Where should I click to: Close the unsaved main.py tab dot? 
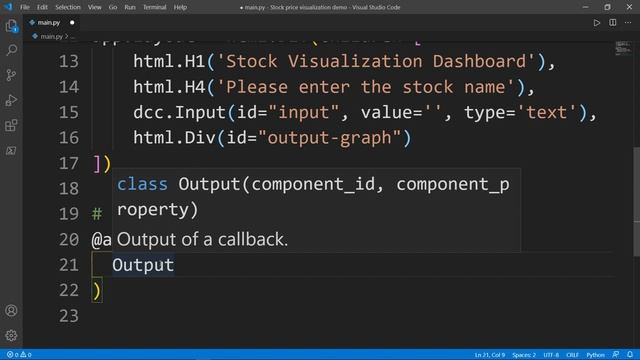[x=72, y=22]
